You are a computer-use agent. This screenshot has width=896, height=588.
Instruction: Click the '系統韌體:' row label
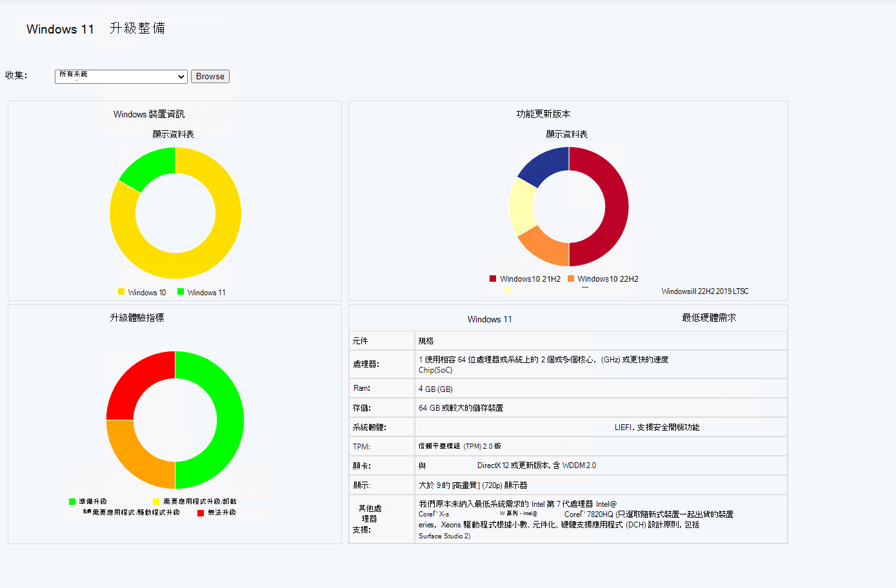click(370, 427)
